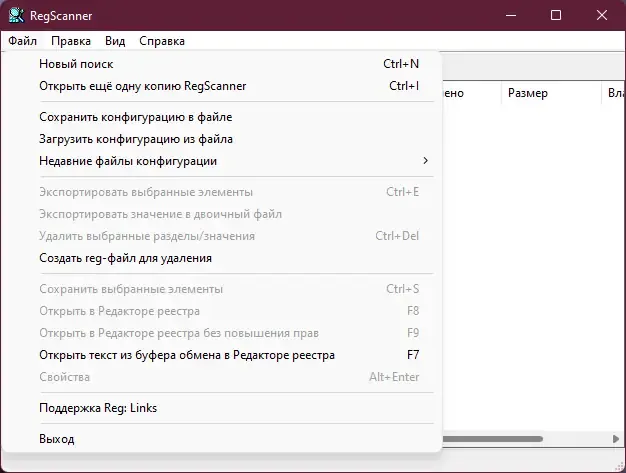The image size is (626, 473).
Task: Close the RegScanner window
Action: (x=602, y=16)
